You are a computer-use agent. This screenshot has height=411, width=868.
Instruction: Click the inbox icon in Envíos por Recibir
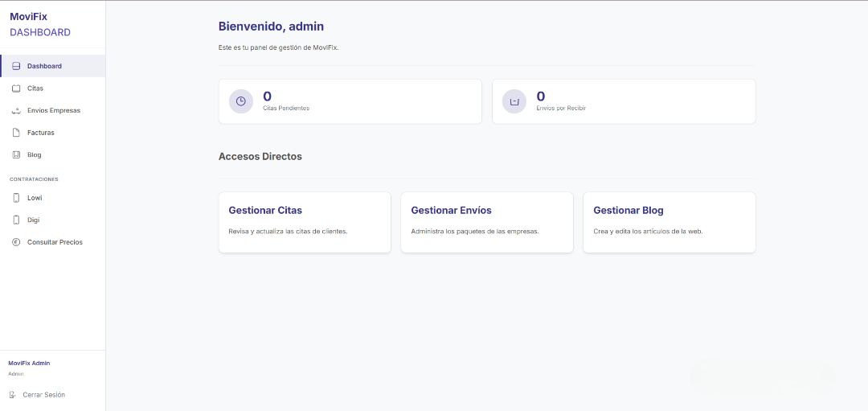(x=514, y=101)
